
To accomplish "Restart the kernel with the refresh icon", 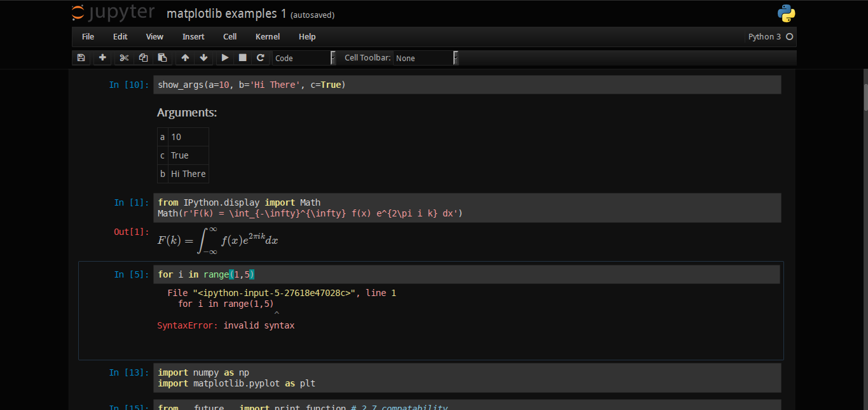I will tap(261, 57).
